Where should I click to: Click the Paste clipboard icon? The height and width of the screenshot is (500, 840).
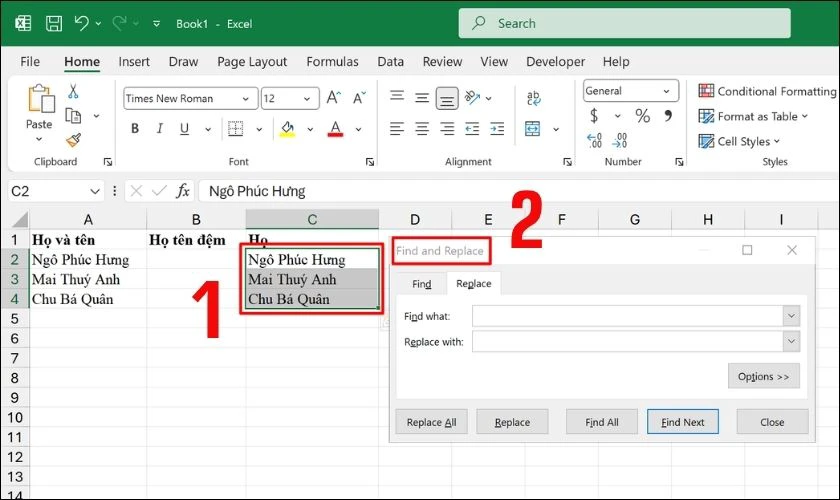tap(41, 99)
